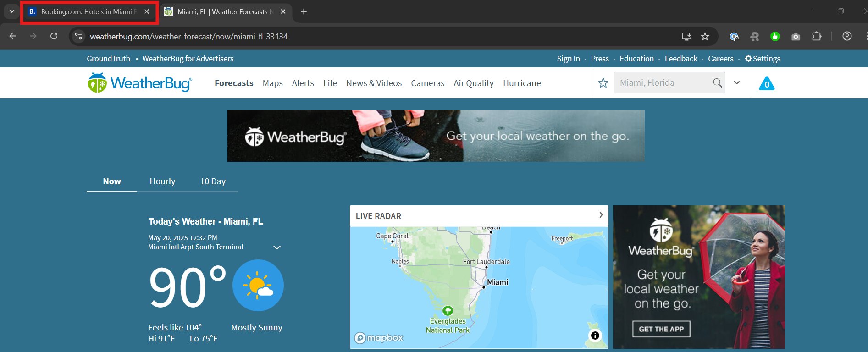This screenshot has width=868, height=352.
Task: Click the Careers link
Action: [721, 59]
